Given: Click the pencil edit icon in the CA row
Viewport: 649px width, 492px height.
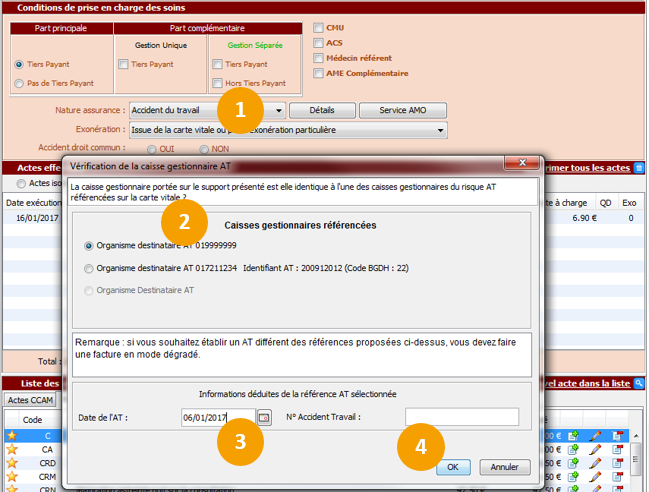Looking at the screenshot, I should point(595,450).
